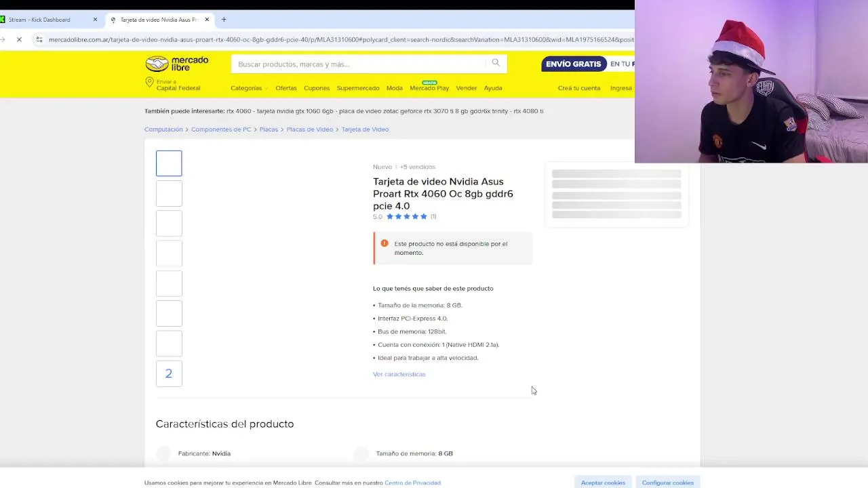Click 'Características del producto' heading
The height and width of the screenshot is (488, 868).
(224, 424)
